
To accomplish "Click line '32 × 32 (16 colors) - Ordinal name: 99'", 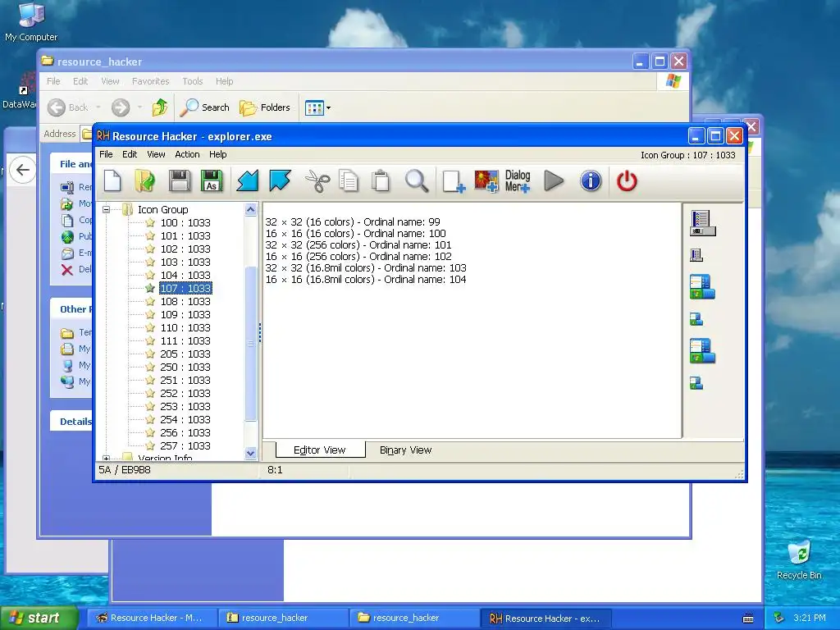I will point(353,221).
